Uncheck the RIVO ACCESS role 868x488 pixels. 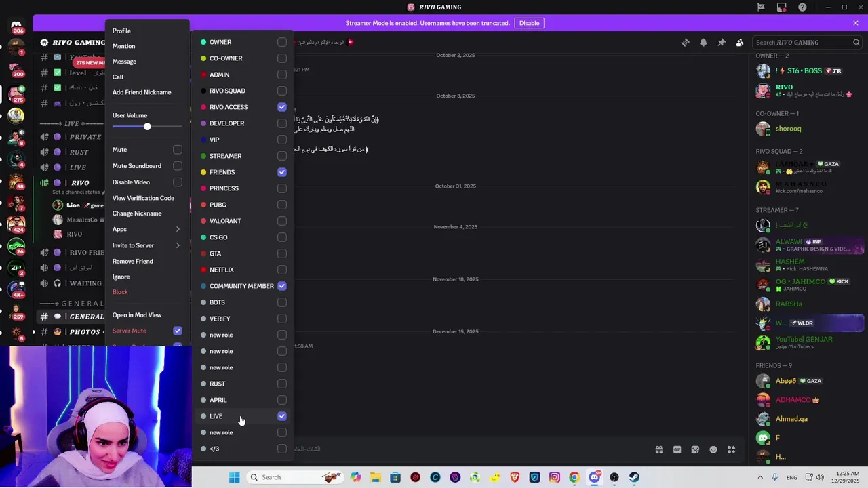[x=282, y=107]
